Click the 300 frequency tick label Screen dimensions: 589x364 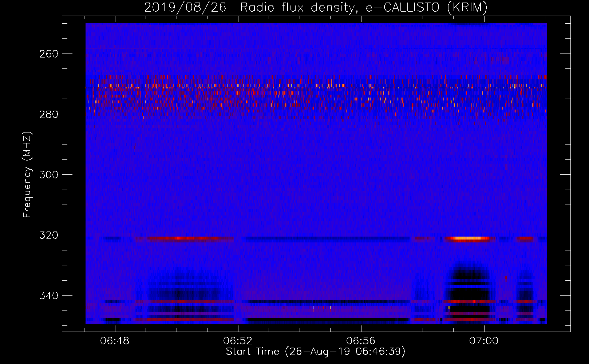click(48, 175)
